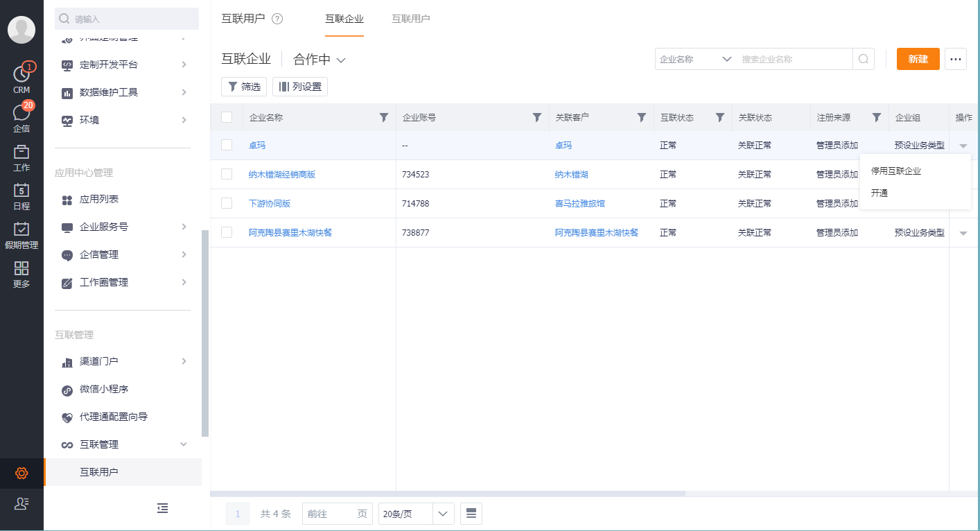Click the table horizontal scrollbar
This screenshot has width=980, height=531.
point(448,494)
